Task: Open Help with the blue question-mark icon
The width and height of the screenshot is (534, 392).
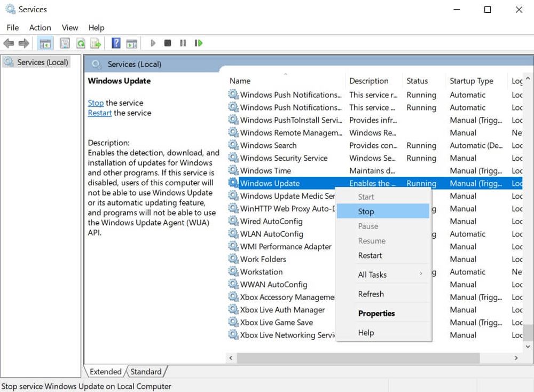Action: 116,43
